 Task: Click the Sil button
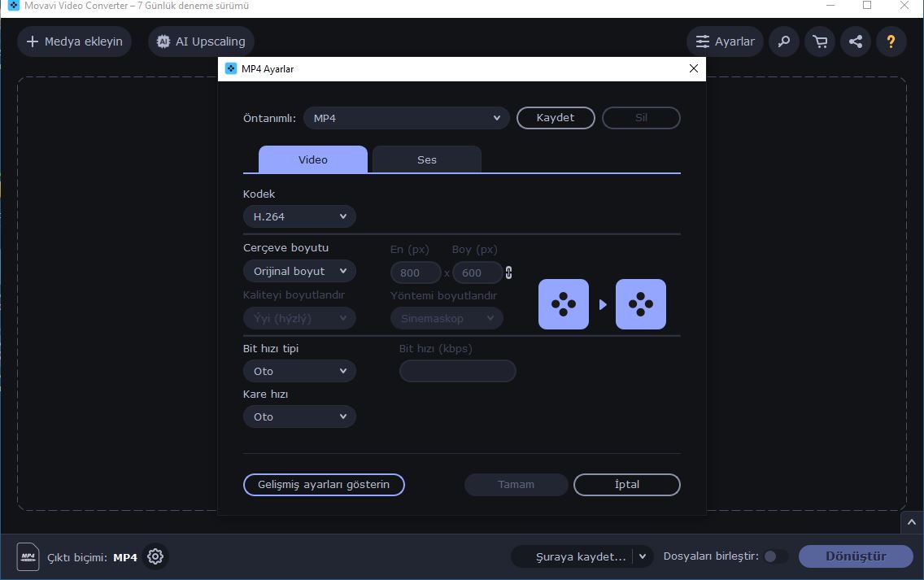[641, 117]
